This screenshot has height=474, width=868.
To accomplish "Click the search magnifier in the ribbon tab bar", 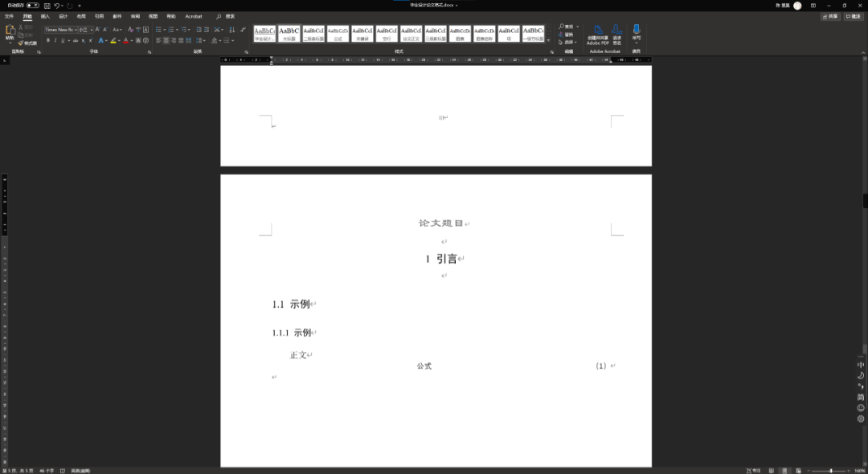I will click(x=219, y=17).
